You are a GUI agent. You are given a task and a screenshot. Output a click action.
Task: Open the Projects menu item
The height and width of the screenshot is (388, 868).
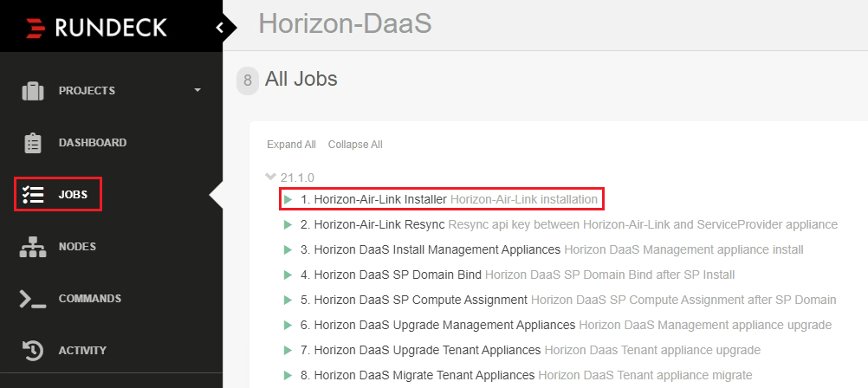pos(87,91)
